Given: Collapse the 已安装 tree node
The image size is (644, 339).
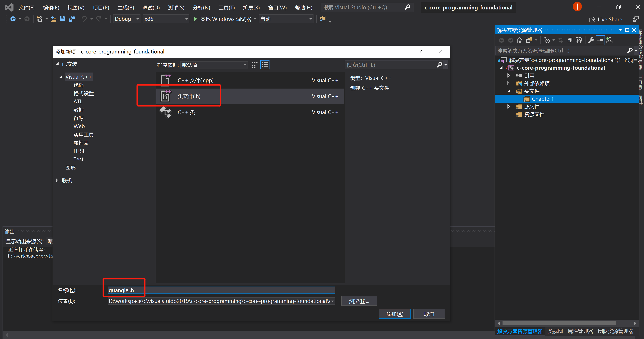Looking at the screenshot, I should (x=57, y=64).
